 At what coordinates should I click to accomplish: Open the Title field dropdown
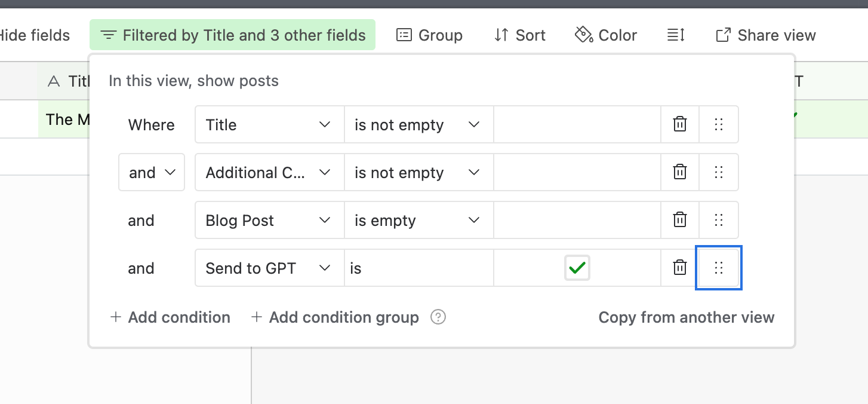[269, 124]
